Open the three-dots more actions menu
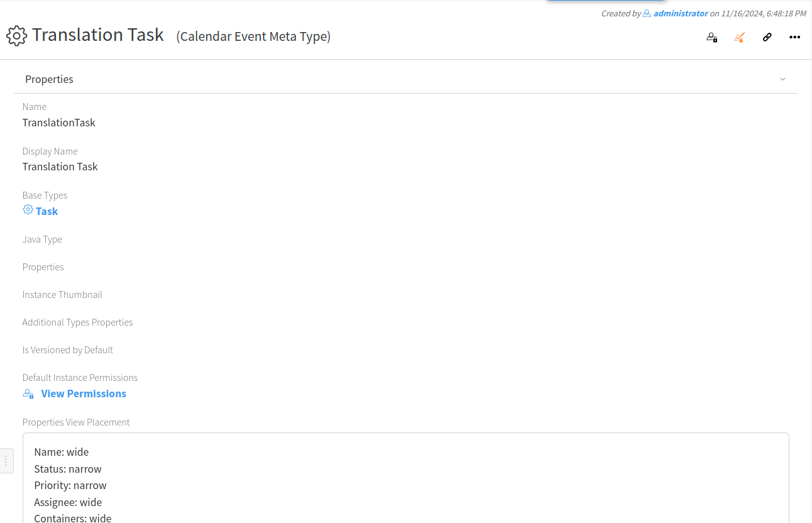This screenshot has height=523, width=812. coord(794,37)
